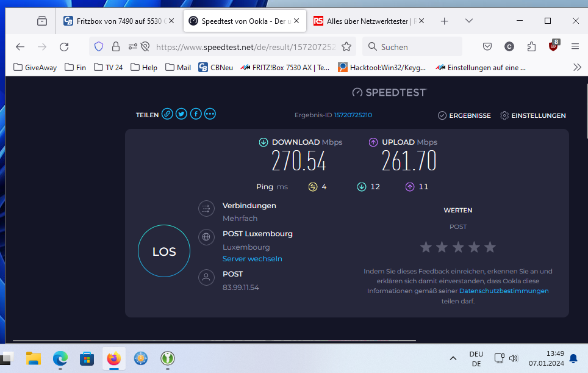Screen dimensions: 588x373
Task: Open FRITZ!Box 7530 AX bookmark
Action: (285, 68)
